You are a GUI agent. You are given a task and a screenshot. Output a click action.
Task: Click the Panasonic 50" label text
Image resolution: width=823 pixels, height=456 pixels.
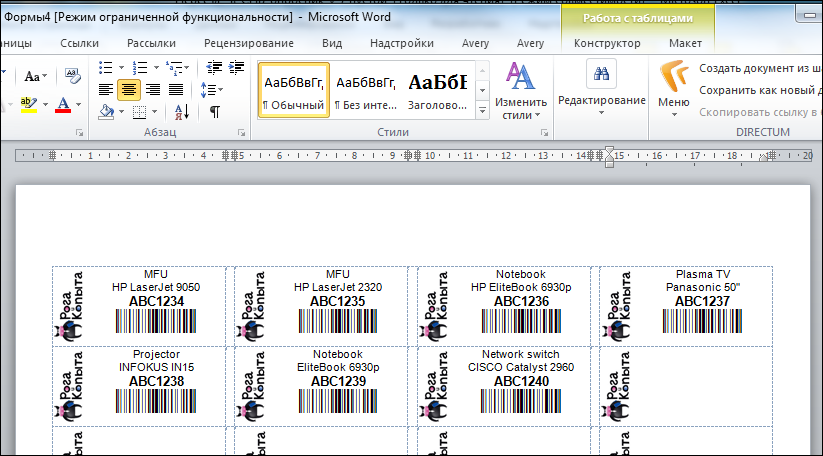coord(703,287)
